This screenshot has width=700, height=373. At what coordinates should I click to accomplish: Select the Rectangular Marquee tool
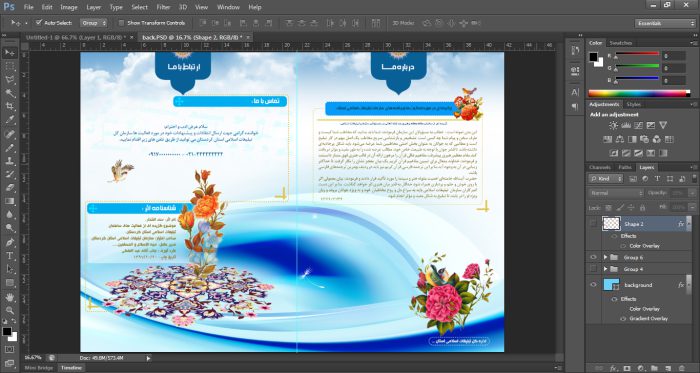pos(10,67)
